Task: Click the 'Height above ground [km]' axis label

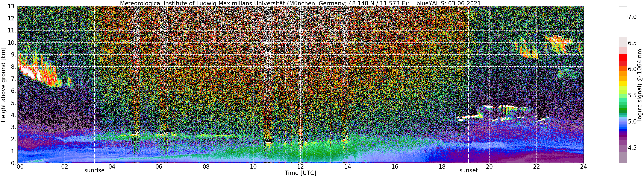Action: pos(3,85)
